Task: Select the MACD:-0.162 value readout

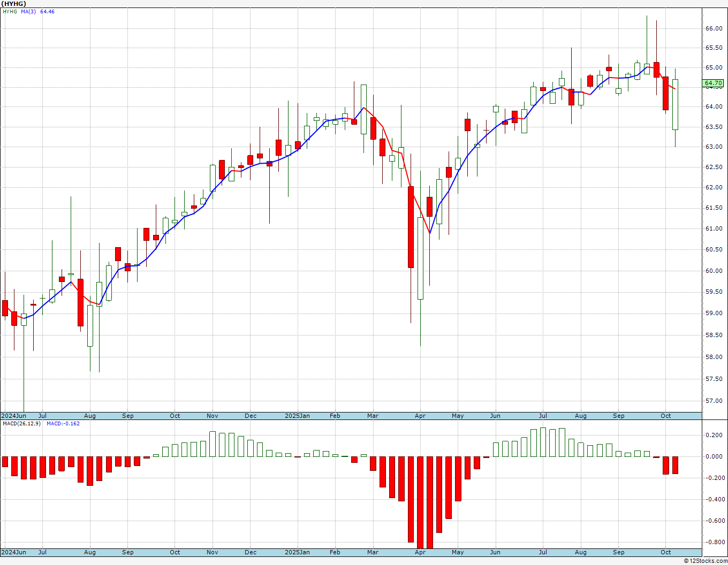Action: [x=63, y=424]
